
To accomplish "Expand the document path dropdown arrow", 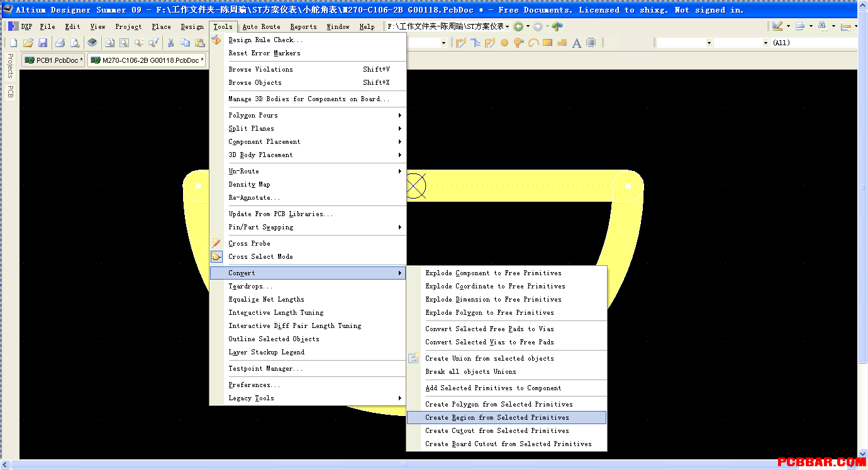I will tap(508, 26).
